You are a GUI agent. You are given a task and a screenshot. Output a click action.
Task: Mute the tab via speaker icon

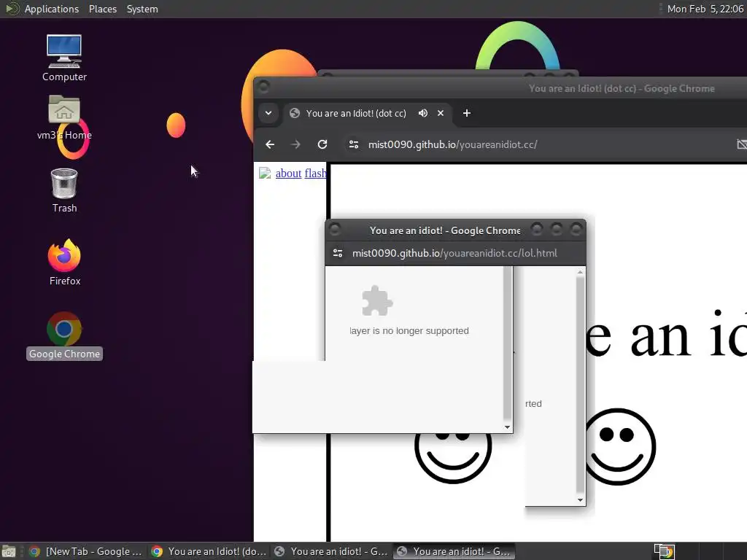point(422,113)
